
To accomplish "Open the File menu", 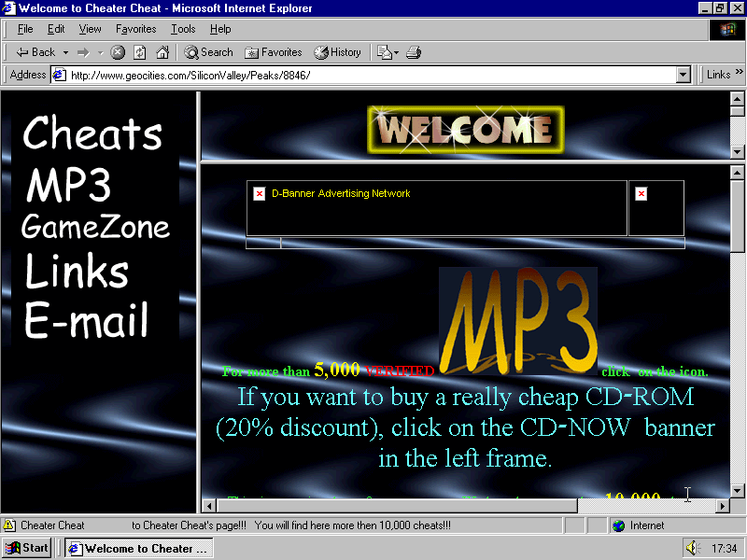I will [x=24, y=29].
